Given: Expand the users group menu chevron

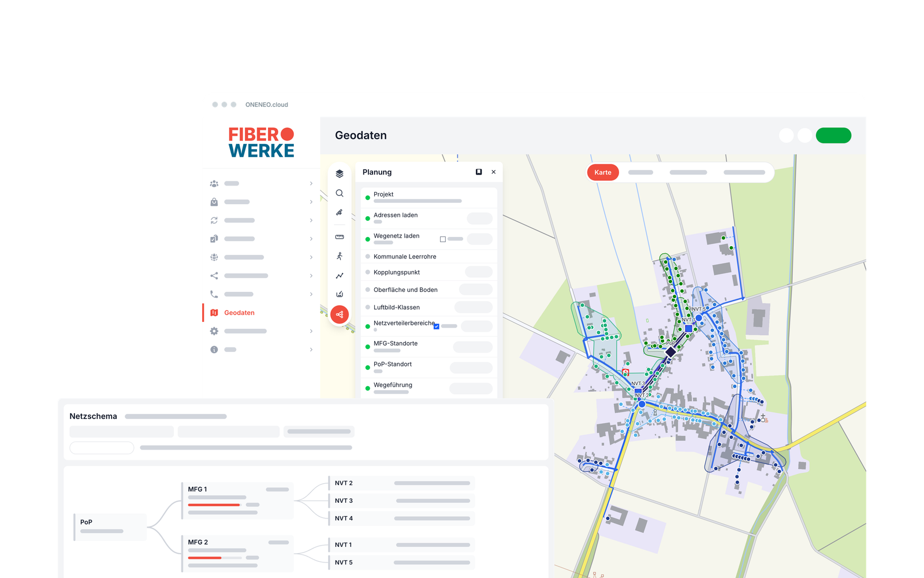Looking at the screenshot, I should pyautogui.click(x=311, y=183).
